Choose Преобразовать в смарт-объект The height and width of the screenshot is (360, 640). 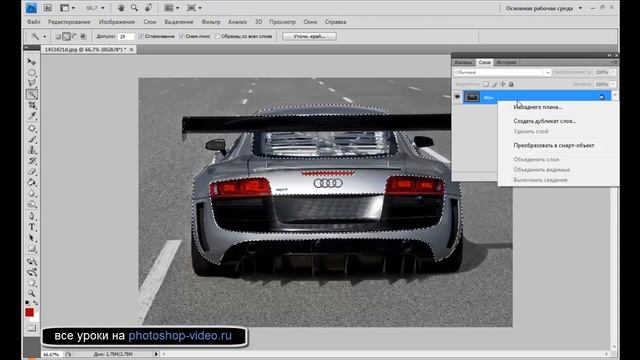point(553,145)
